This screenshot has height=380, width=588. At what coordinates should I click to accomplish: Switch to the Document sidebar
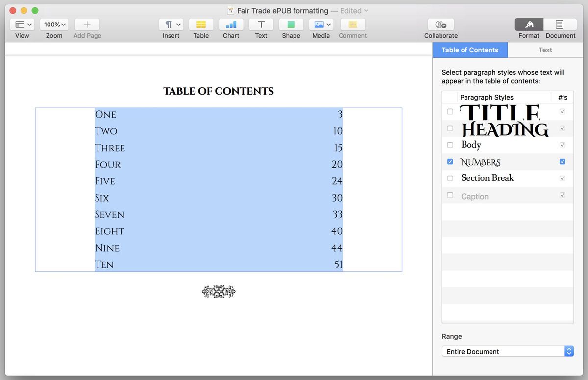(x=560, y=27)
